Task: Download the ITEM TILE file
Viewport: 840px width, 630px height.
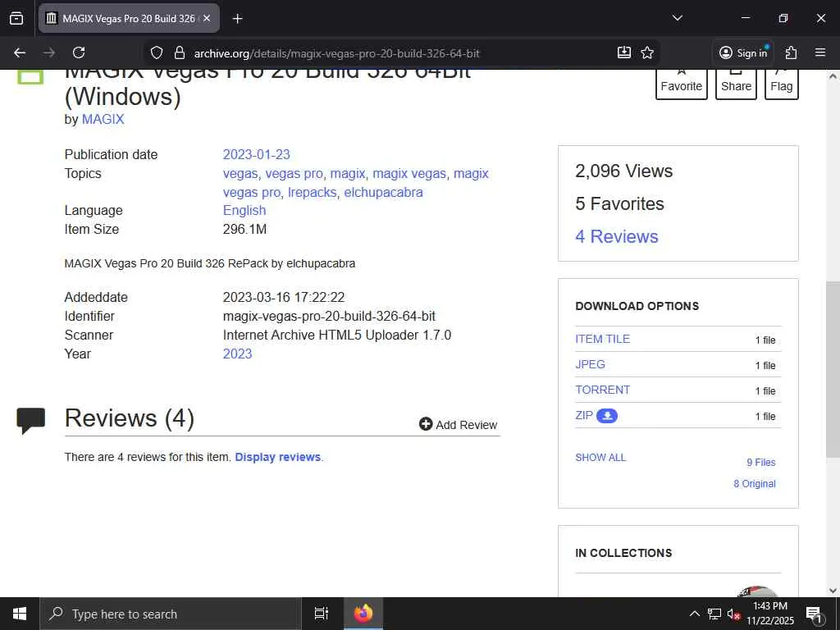Action: pos(603,339)
